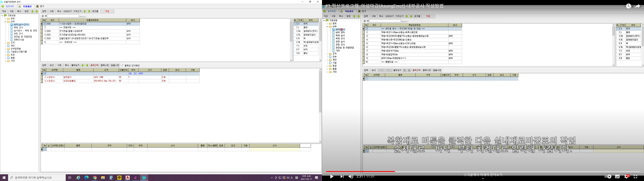Play the YouTube video
644x181 pixels.
pyautogui.click(x=332, y=176)
